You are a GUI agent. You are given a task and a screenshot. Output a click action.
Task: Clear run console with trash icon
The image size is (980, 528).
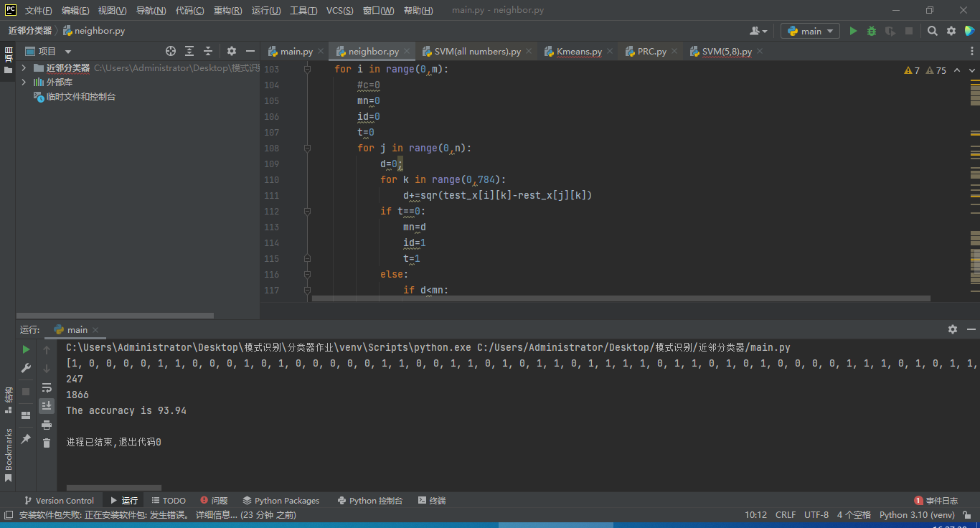[47, 443]
